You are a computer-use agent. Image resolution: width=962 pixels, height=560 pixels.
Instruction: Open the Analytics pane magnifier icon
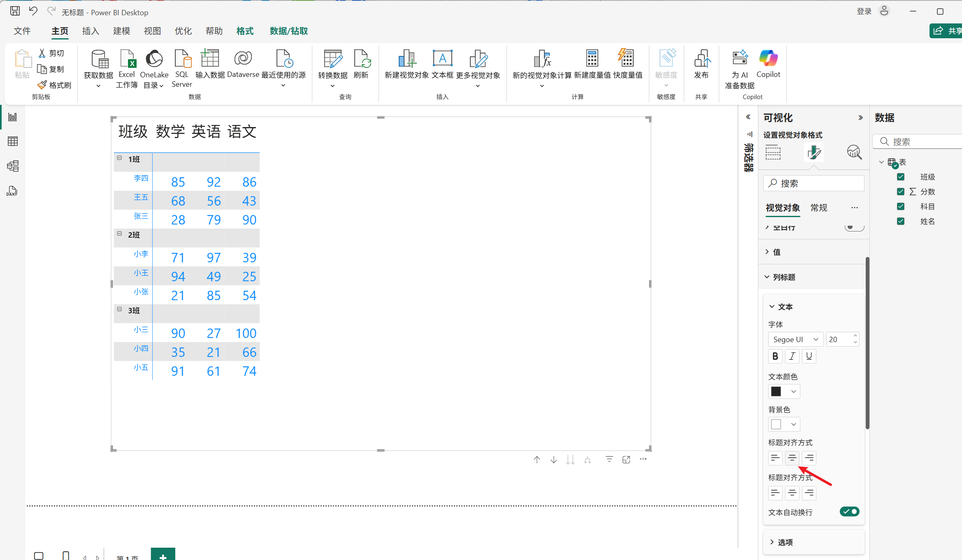854,152
